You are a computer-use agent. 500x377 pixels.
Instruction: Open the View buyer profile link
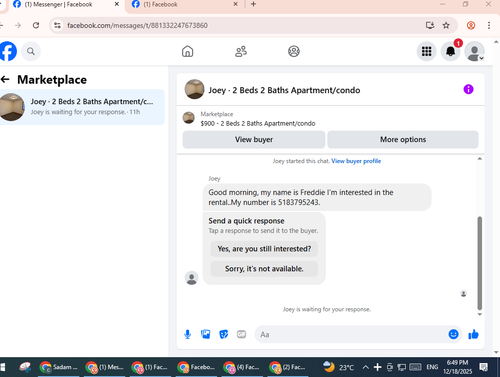coord(356,161)
